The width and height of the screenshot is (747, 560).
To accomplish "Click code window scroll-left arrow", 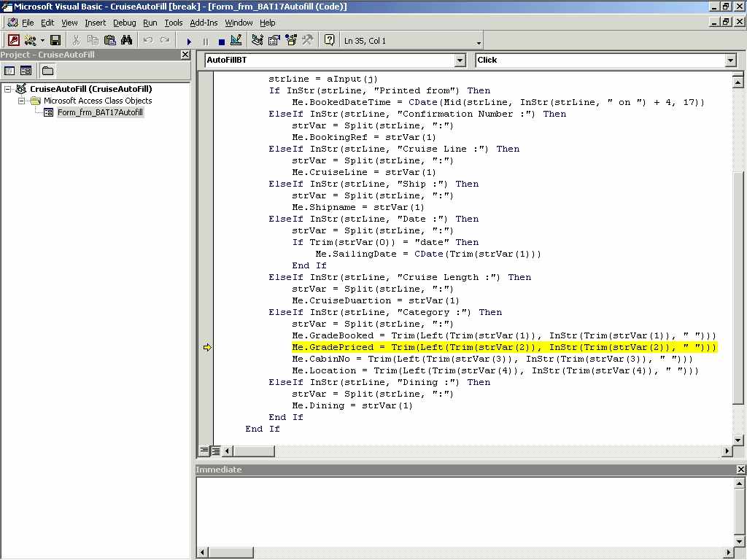I will point(228,451).
